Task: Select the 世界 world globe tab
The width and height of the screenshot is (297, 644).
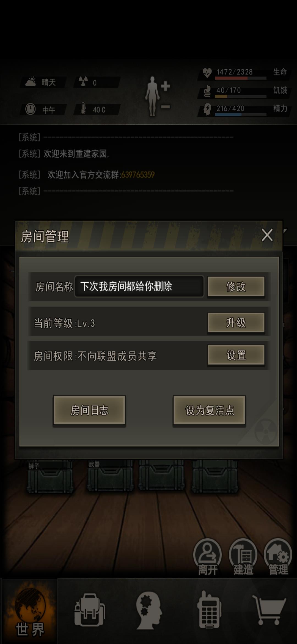Action: pos(29,611)
